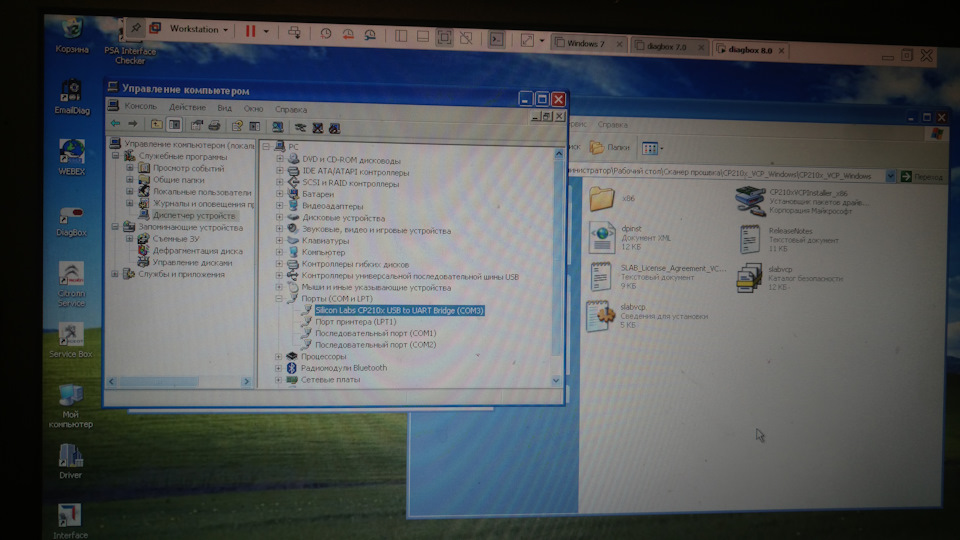Switch to the Windows 7 VM tab

[587, 43]
